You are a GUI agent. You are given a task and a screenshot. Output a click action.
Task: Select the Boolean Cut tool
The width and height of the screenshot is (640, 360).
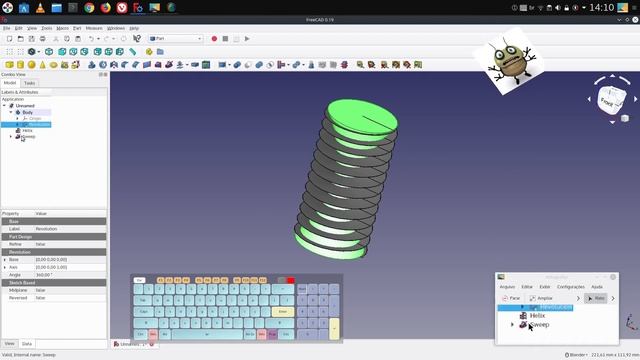[x=248, y=64]
